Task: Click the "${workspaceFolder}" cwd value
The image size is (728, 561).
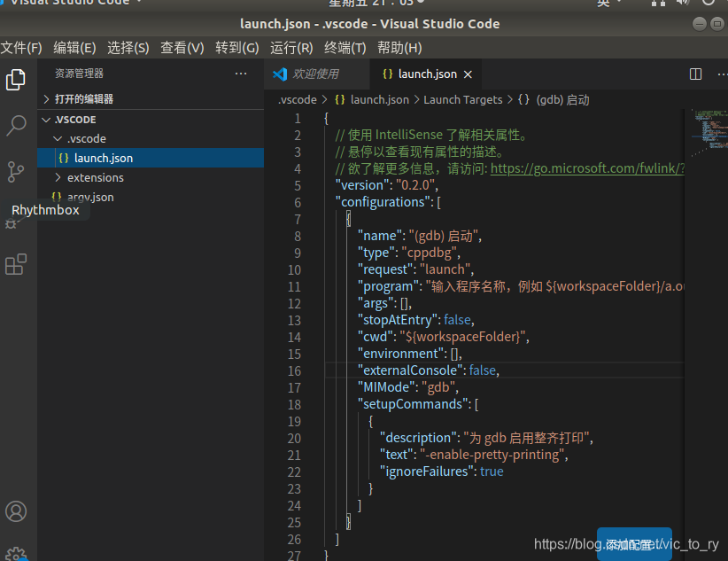Action: point(463,337)
